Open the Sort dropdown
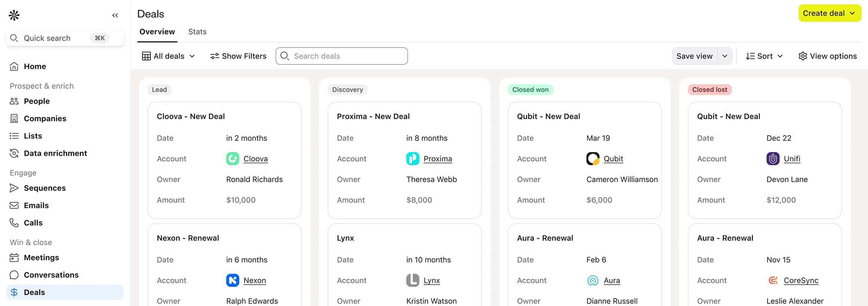 pos(764,56)
